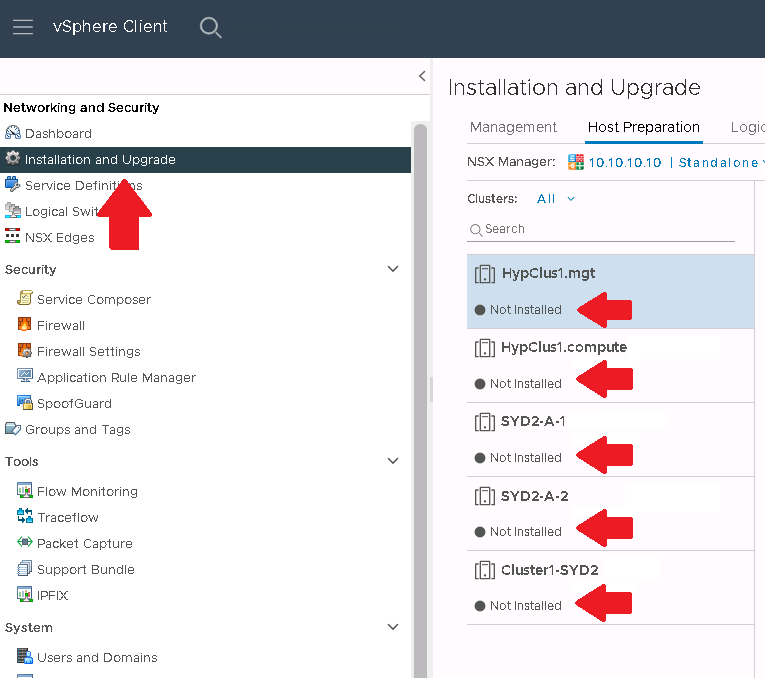Open Application Rule Manager
Image resolution: width=765 pixels, height=678 pixels.
pyautogui.click(x=116, y=378)
